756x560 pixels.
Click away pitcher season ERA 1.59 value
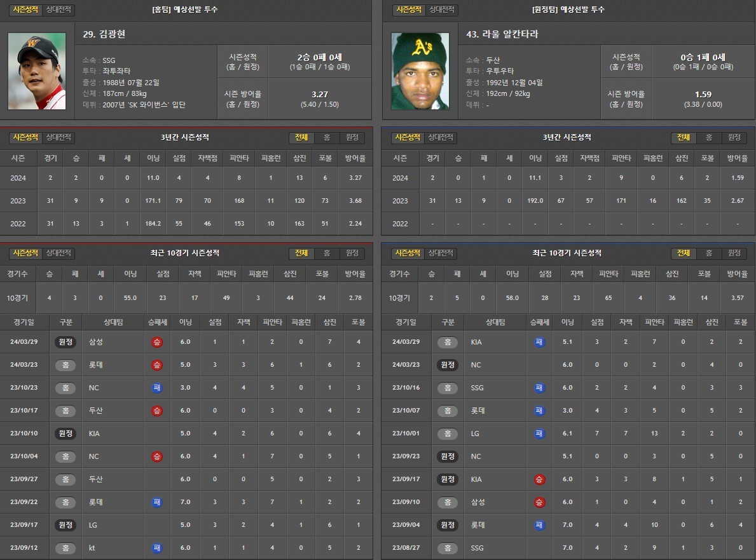coord(703,95)
